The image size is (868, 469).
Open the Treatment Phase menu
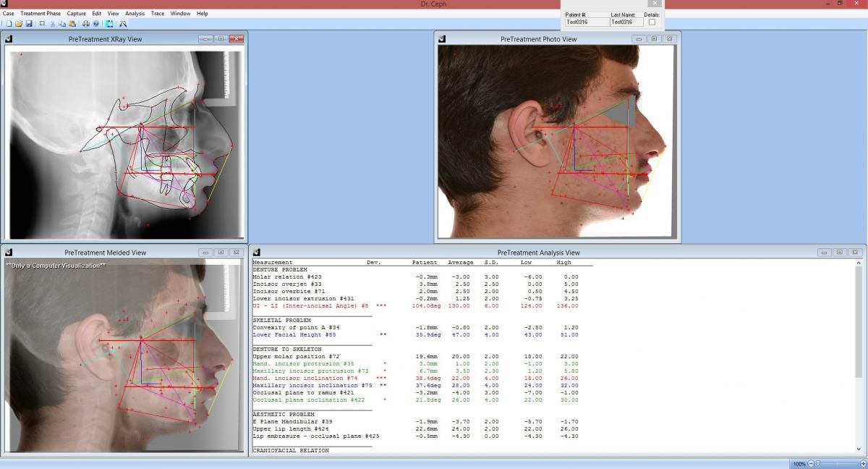tap(41, 13)
